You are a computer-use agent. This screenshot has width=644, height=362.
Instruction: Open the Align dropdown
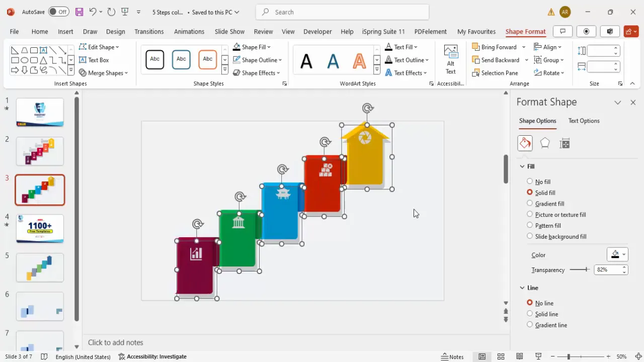point(548,47)
